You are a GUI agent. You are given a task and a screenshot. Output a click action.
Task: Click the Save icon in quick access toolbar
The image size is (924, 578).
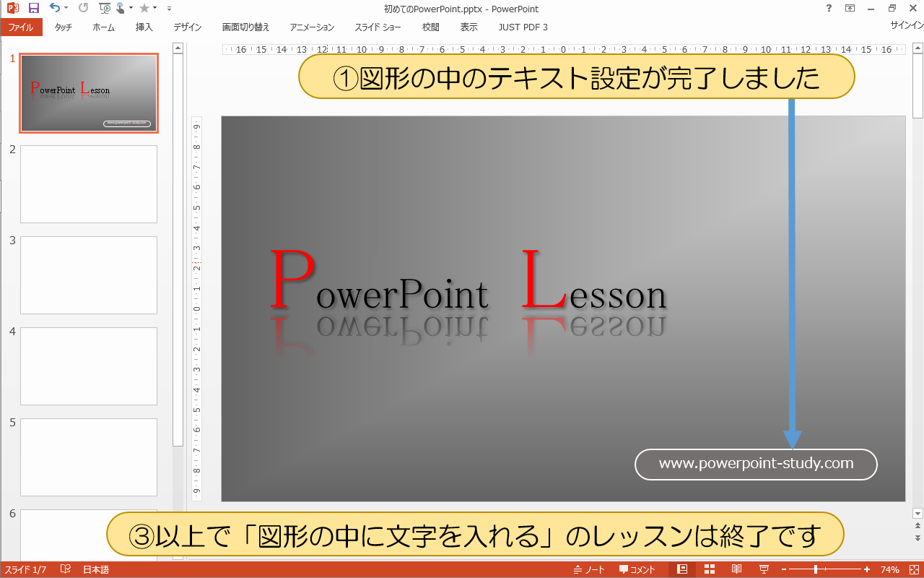33,9
